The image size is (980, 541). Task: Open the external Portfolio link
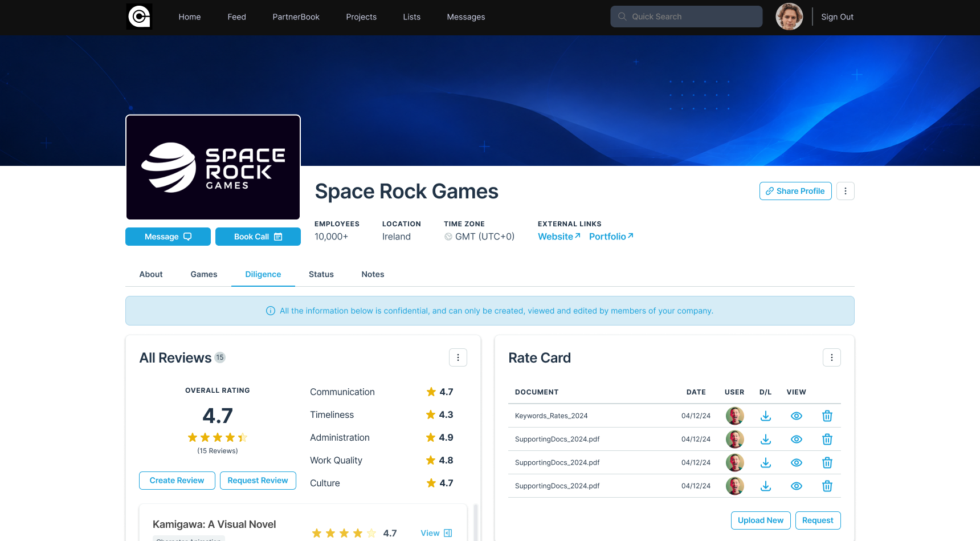click(x=611, y=237)
